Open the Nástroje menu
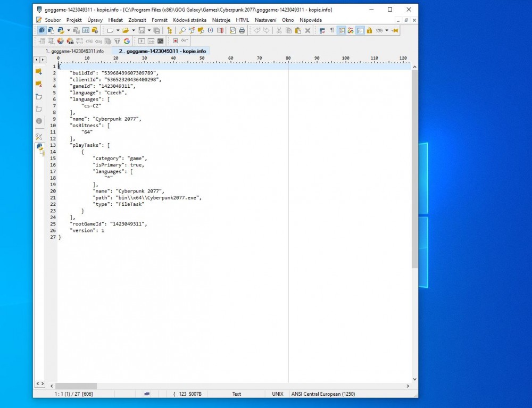The height and width of the screenshot is (408, 532). click(x=221, y=20)
